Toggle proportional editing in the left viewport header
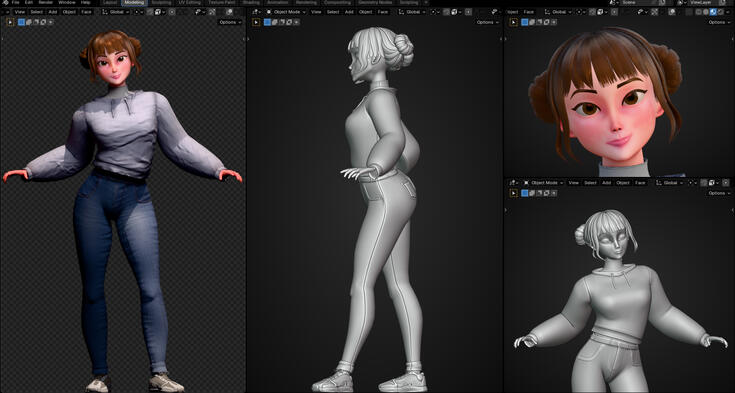 pyautogui.click(x=172, y=12)
